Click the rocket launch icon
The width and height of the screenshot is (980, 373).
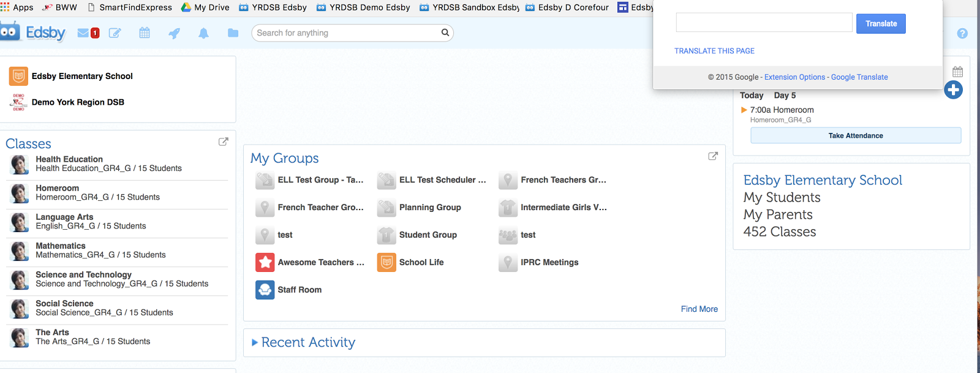click(175, 33)
